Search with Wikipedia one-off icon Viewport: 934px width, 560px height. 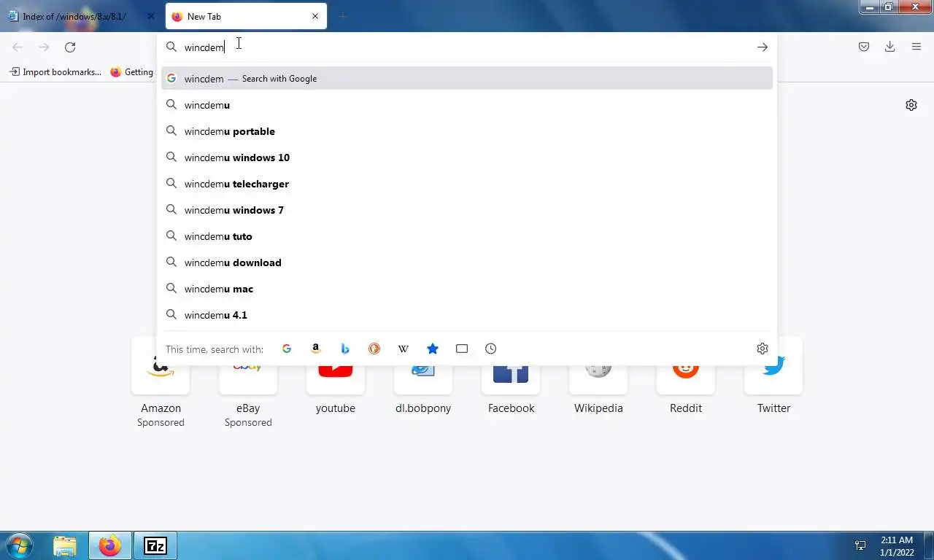(404, 349)
